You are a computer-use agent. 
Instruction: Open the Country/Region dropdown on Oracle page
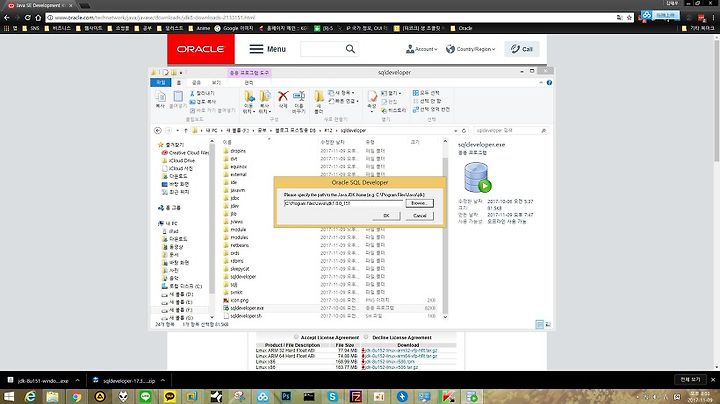(471, 49)
